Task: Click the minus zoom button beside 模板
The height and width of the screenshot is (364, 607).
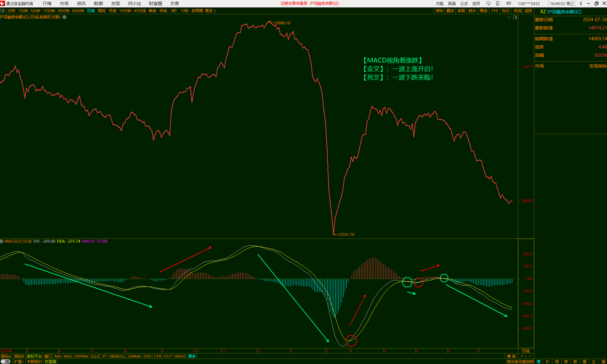Action: 530,356
